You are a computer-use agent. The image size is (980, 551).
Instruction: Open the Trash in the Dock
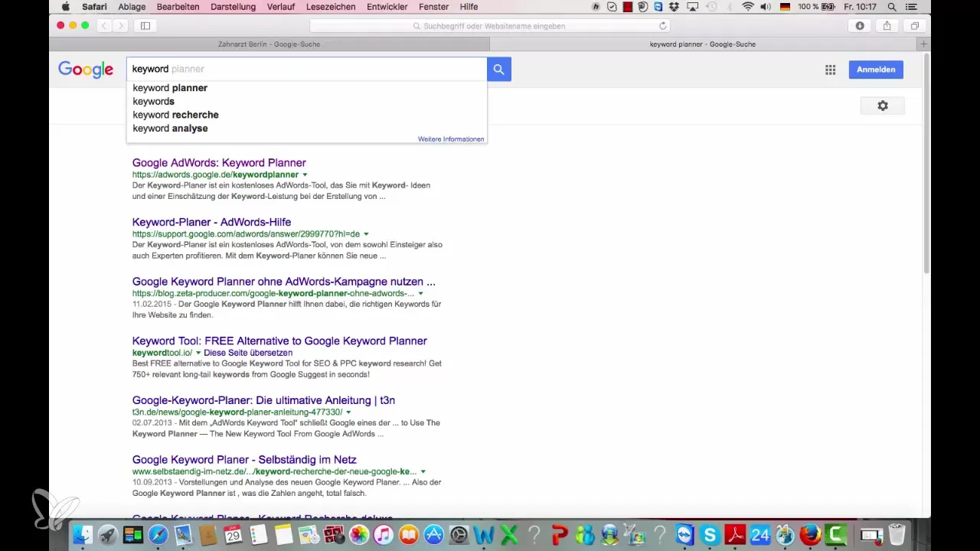pos(897,535)
